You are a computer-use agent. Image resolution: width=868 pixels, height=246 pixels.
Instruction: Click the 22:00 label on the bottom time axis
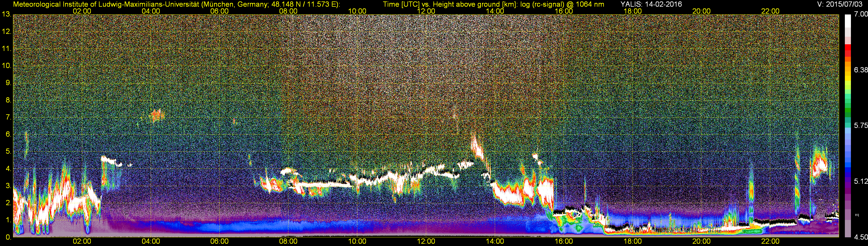[770, 241]
